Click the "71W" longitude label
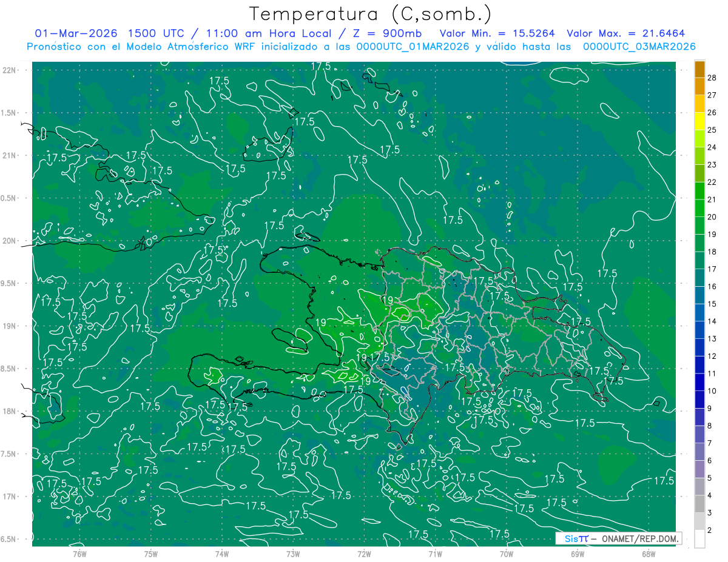The width and height of the screenshot is (728, 562). tap(435, 554)
